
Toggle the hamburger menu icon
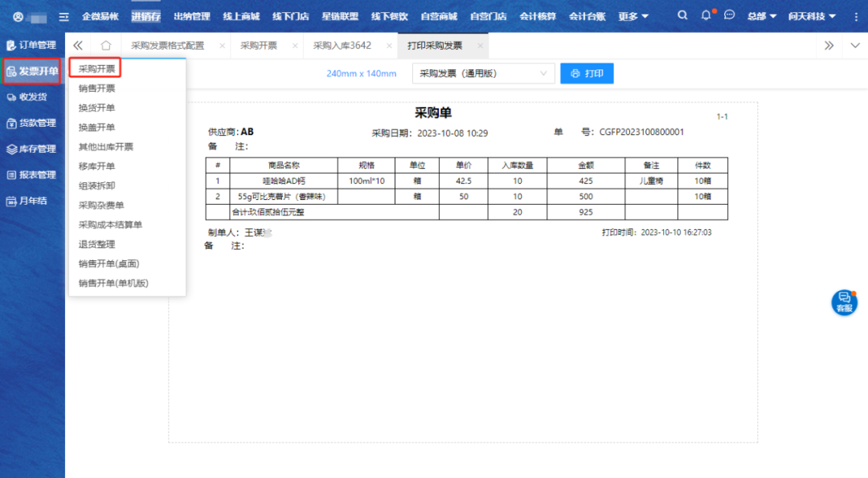64,16
